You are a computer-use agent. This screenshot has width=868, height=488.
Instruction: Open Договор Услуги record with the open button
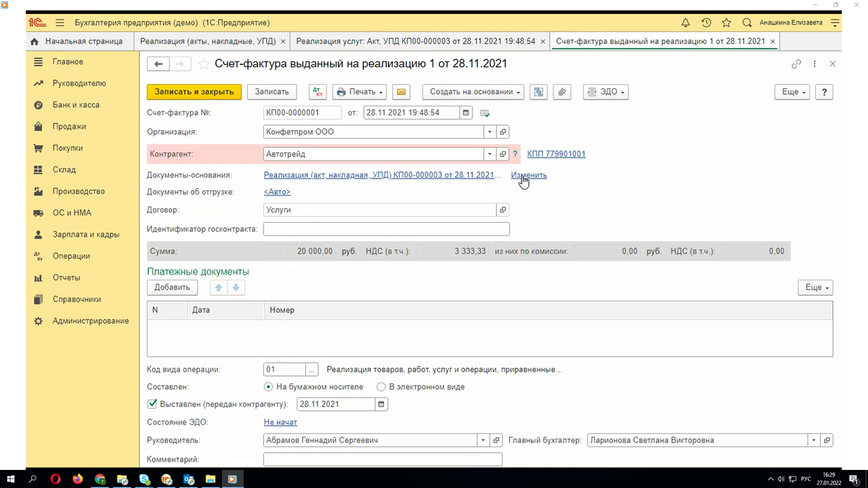pos(503,210)
